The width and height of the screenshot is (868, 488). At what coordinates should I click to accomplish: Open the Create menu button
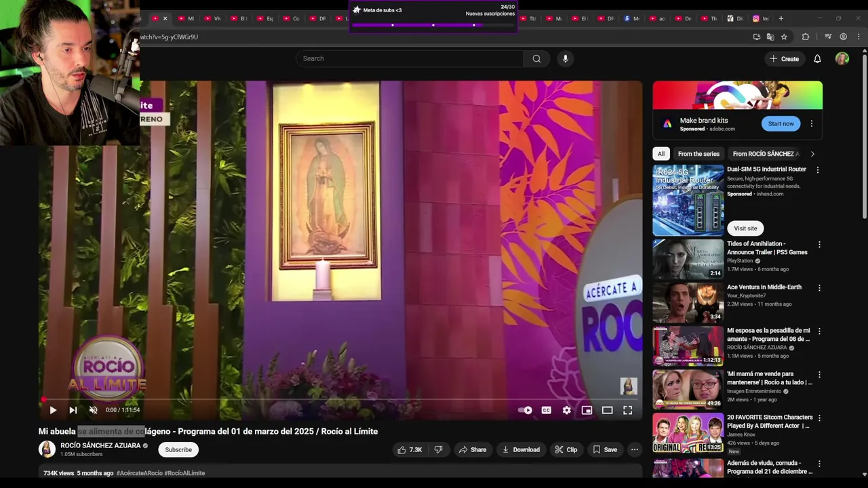[x=784, y=59]
